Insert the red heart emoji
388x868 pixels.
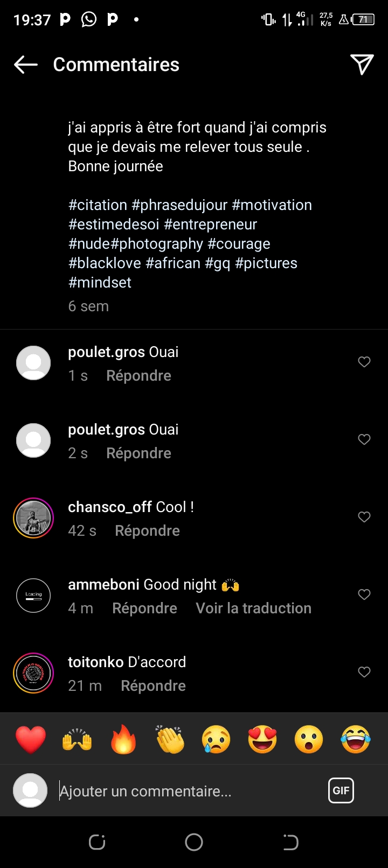pos(31,739)
